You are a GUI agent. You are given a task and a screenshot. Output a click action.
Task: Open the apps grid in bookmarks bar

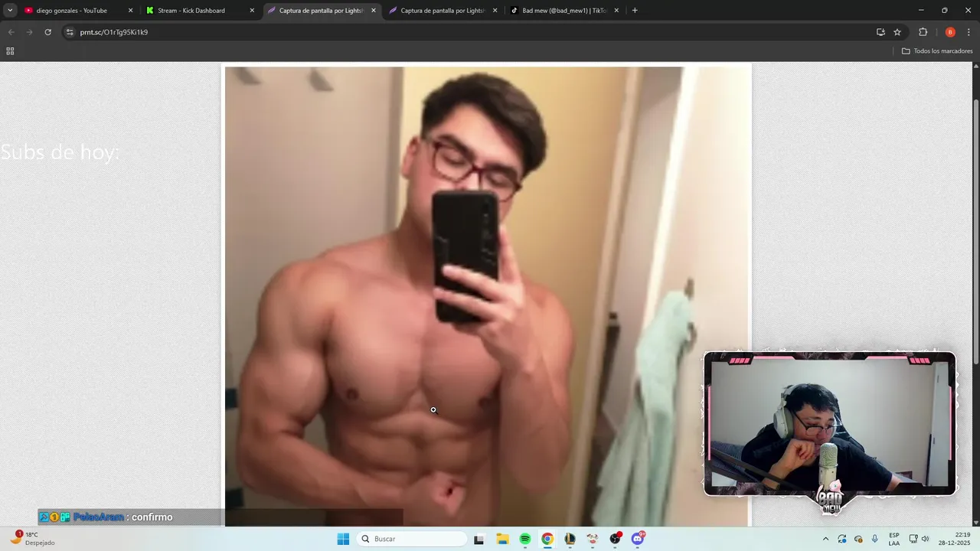click(x=10, y=51)
